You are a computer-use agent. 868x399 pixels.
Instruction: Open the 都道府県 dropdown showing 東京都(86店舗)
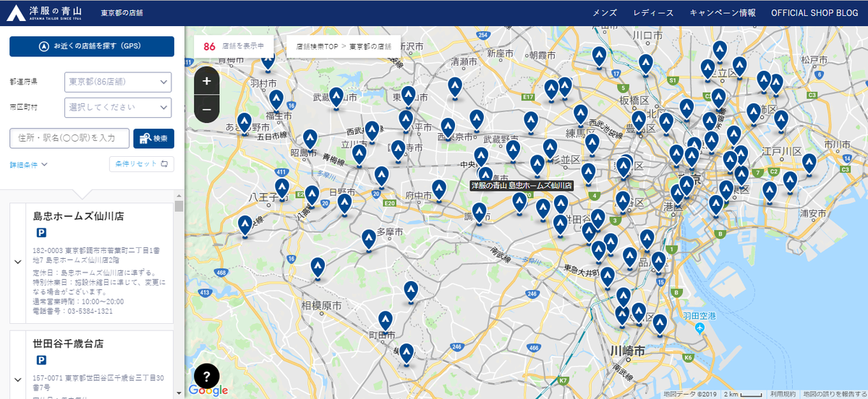(118, 82)
